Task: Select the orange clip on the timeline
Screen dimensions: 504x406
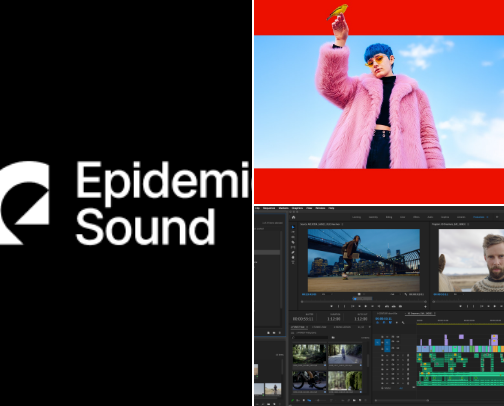Action: click(495, 349)
